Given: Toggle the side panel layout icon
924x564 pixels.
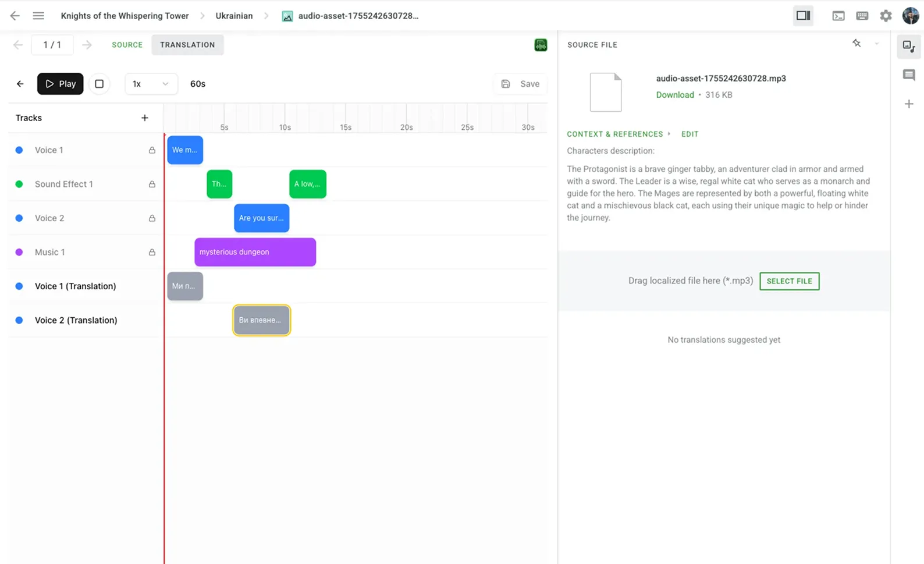Looking at the screenshot, I should click(804, 16).
